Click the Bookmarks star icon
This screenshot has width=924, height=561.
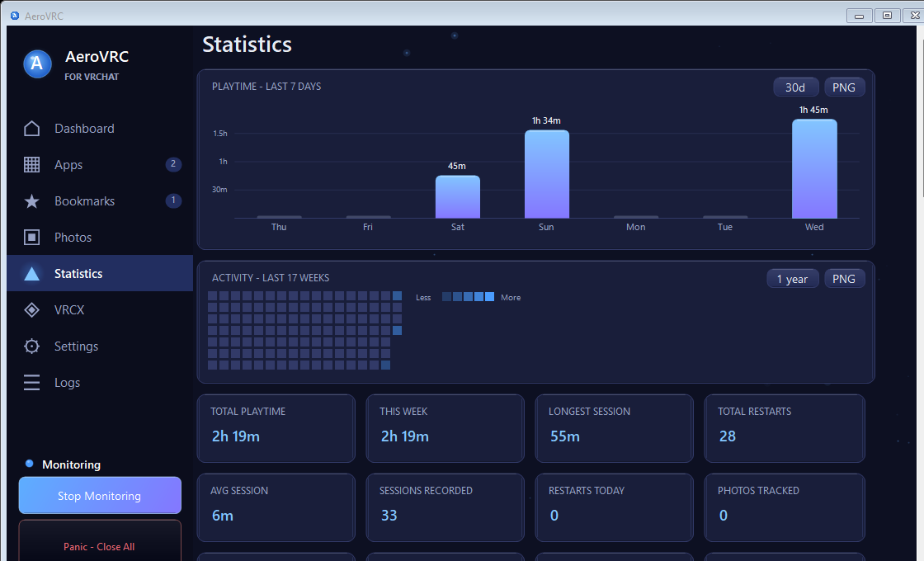coord(32,201)
